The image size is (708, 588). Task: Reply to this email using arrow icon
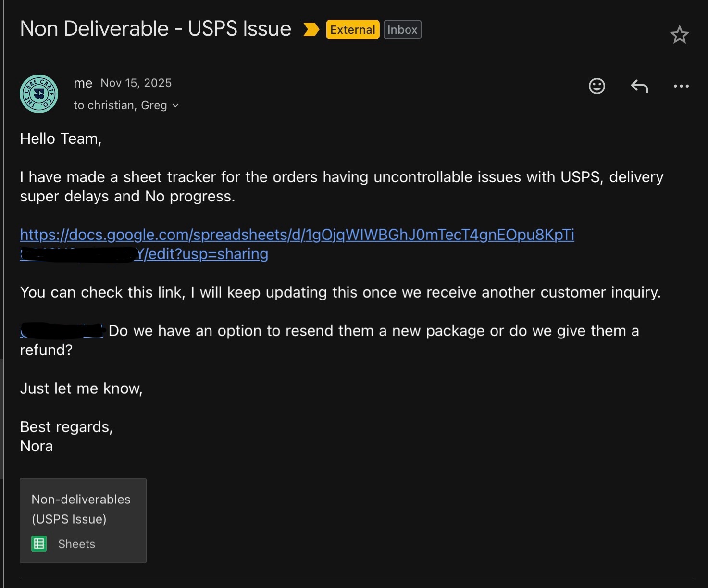point(639,86)
